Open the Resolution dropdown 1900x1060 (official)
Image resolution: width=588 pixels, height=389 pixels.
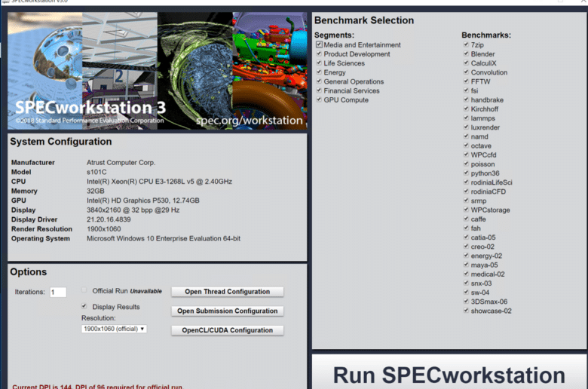tap(114, 329)
